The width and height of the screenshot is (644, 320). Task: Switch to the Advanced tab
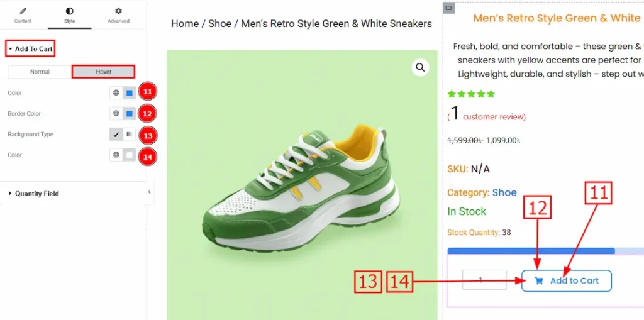pos(118,15)
